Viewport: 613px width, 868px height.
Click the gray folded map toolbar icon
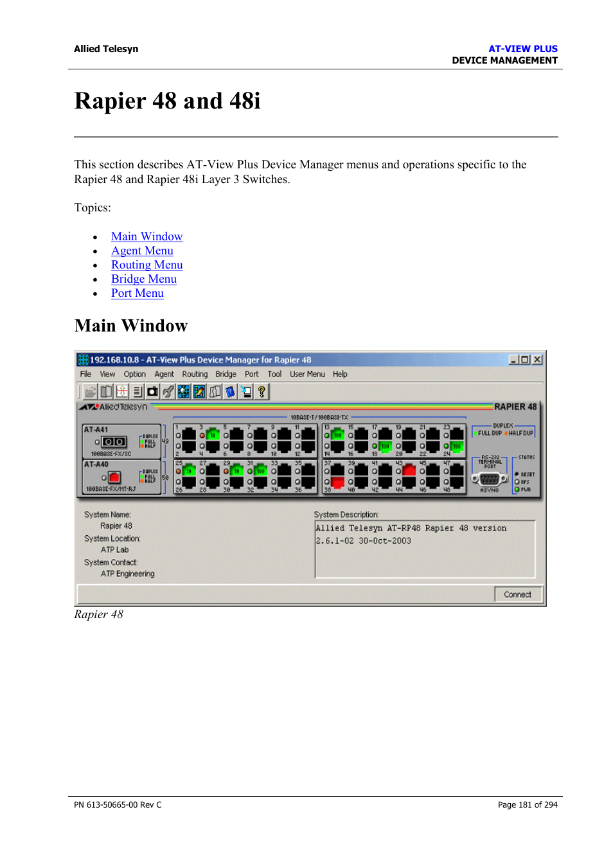215,391
